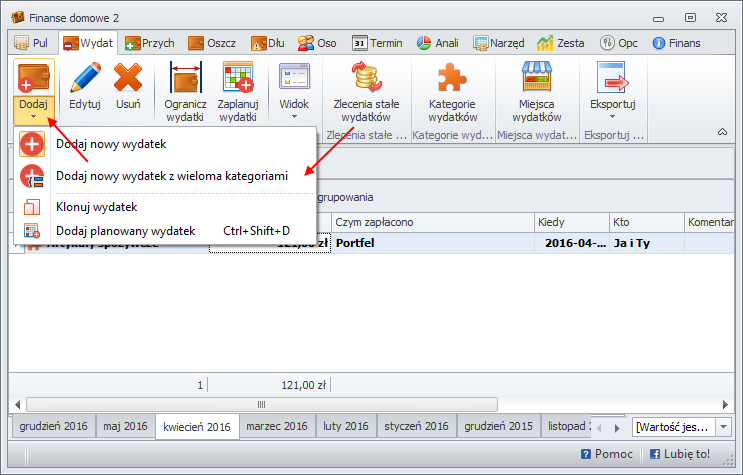Viewport: 743px width, 475px height.
Task: Click the Pomoc help link
Action: [x=606, y=454]
